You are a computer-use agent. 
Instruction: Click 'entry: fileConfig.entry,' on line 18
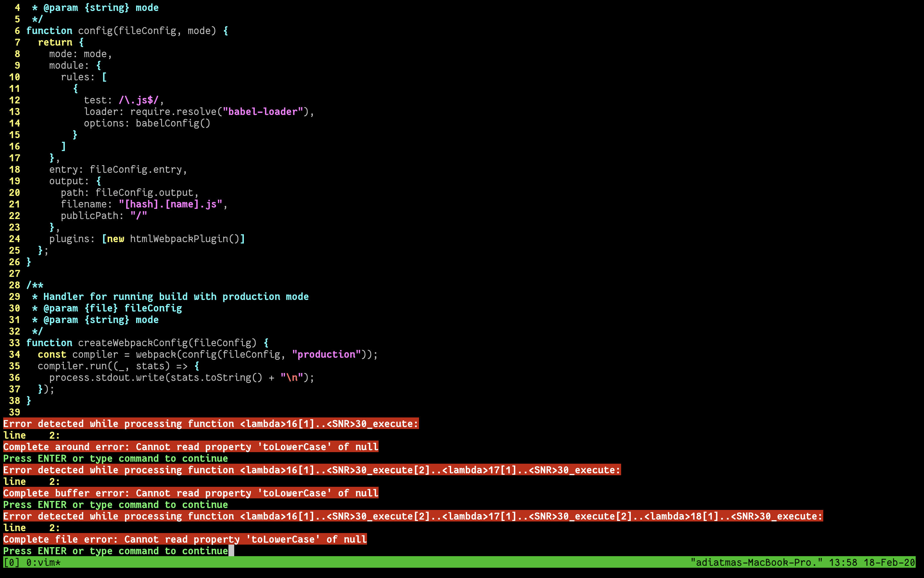tap(118, 169)
